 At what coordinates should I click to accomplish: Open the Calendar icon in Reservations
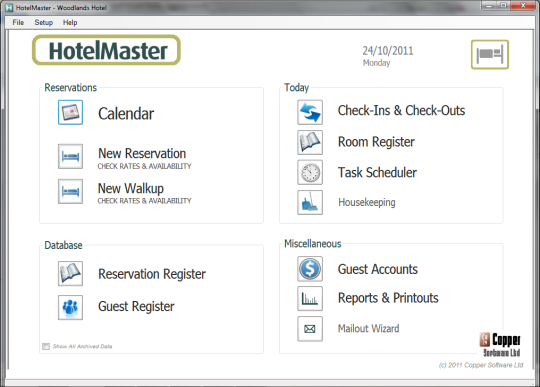(70, 112)
